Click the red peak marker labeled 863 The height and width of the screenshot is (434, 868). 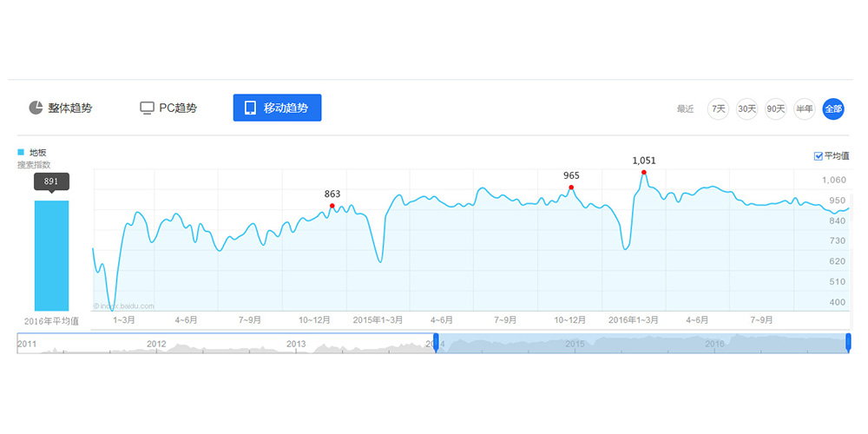(332, 206)
